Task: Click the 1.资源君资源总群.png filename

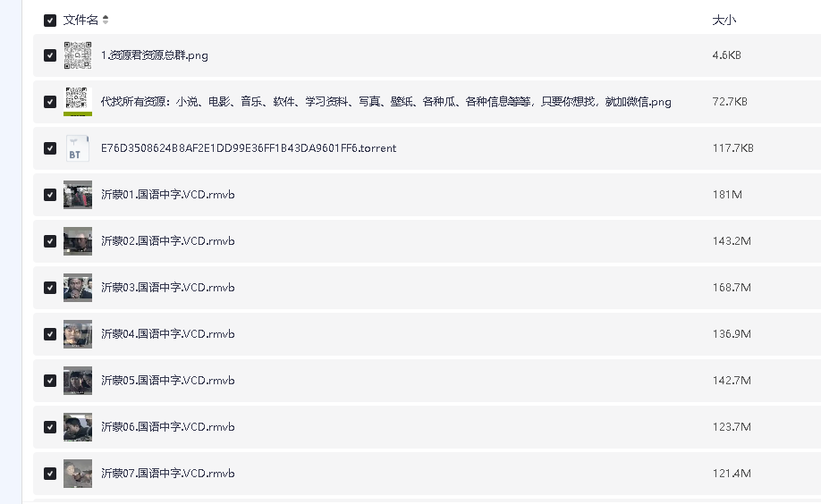Action: (154, 55)
